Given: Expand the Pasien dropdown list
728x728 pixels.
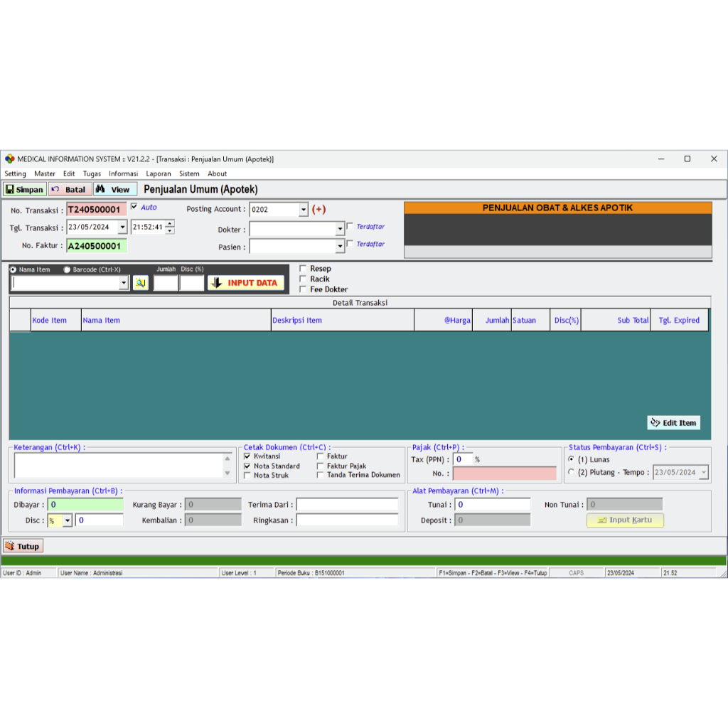Looking at the screenshot, I should (x=341, y=246).
